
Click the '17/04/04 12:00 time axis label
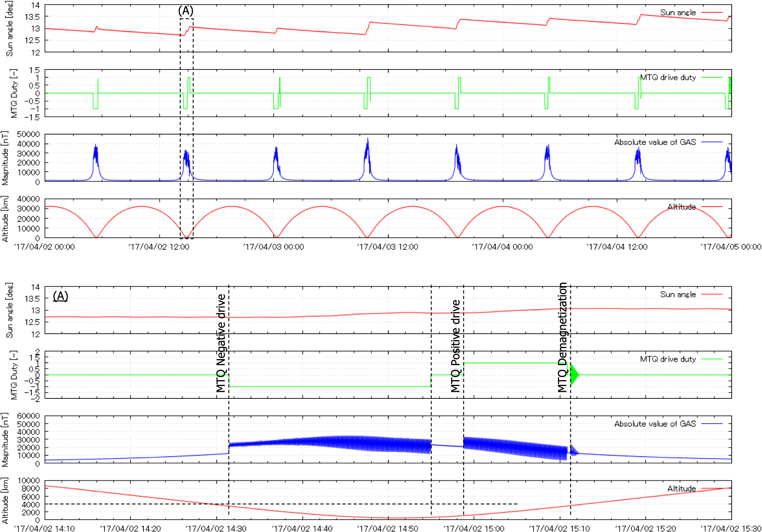[617, 247]
